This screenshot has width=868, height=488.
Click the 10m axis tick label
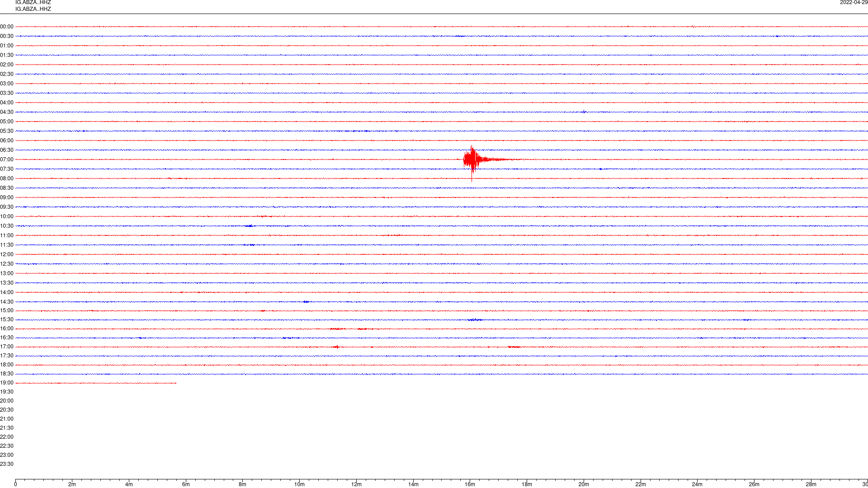[x=299, y=484]
